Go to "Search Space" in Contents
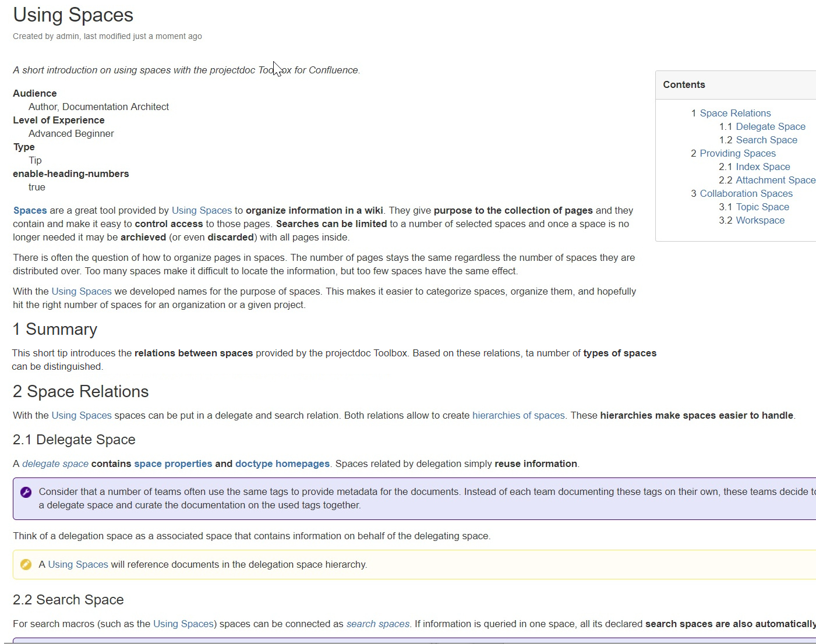Image resolution: width=816 pixels, height=644 pixels. pos(766,140)
